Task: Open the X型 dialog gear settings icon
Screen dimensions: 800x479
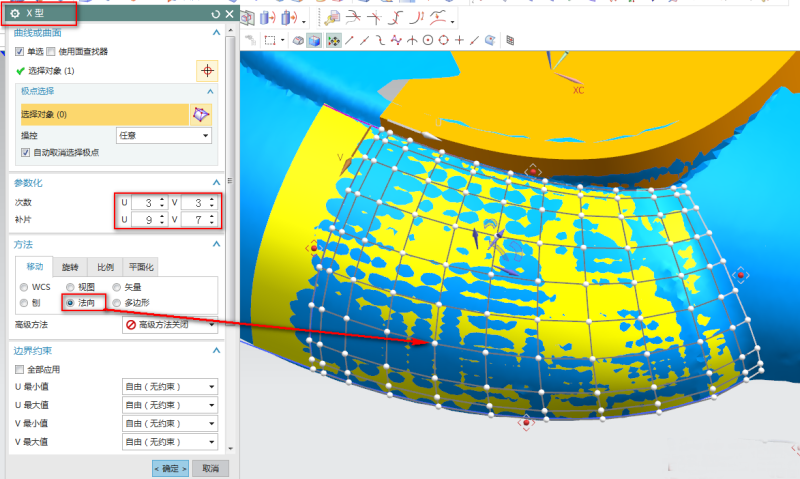Action: pyautogui.click(x=15, y=14)
